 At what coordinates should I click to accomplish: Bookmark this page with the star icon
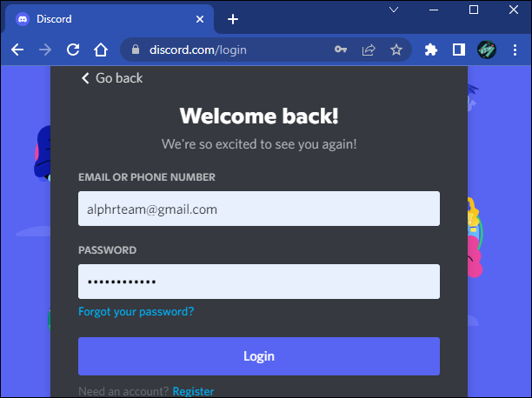coord(396,50)
